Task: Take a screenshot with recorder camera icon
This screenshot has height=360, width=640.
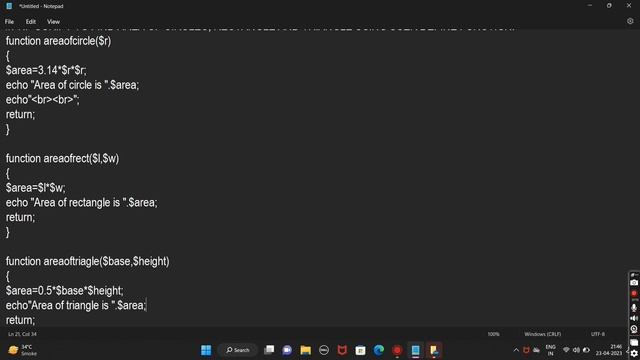Action: coord(634,282)
